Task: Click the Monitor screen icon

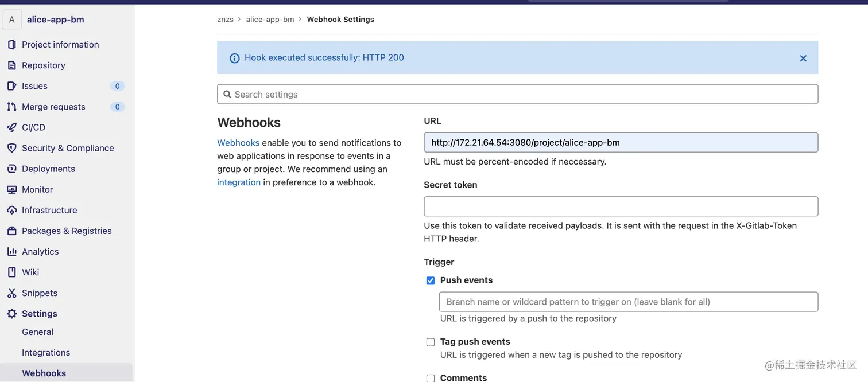Action: click(x=11, y=189)
